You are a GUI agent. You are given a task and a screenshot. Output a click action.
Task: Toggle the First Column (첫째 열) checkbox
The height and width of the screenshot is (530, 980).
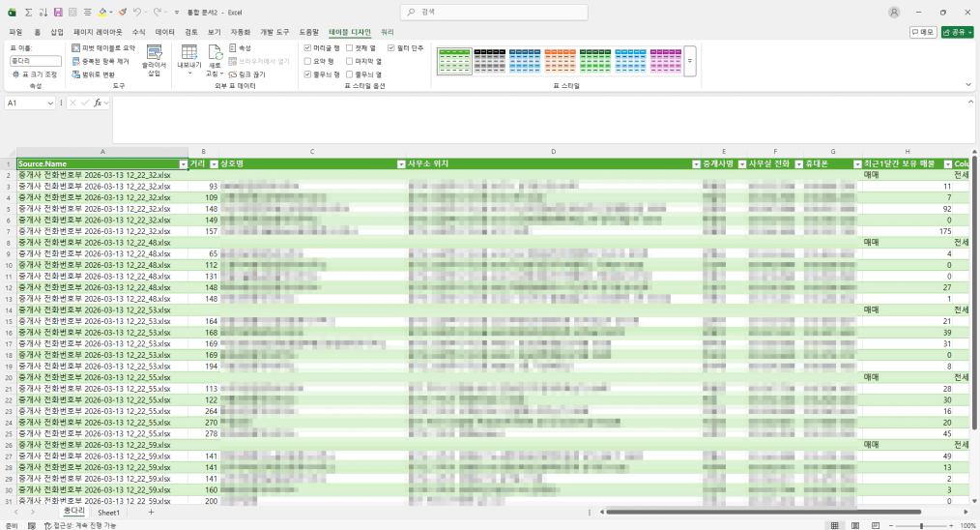[x=349, y=48]
